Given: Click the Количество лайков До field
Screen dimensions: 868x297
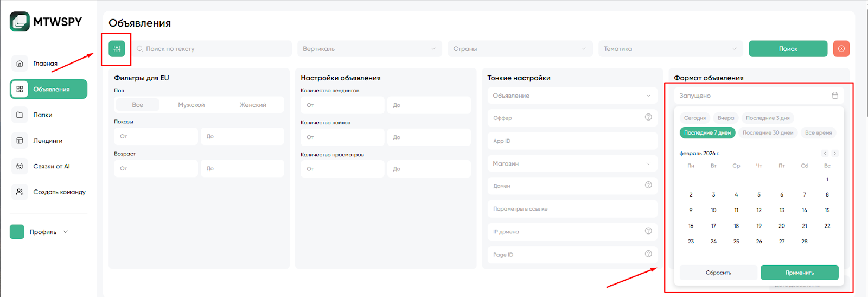Looking at the screenshot, I should pos(429,137).
